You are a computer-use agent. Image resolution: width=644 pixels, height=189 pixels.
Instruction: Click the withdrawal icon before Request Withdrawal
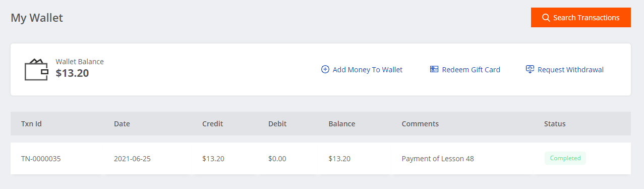coord(530,70)
